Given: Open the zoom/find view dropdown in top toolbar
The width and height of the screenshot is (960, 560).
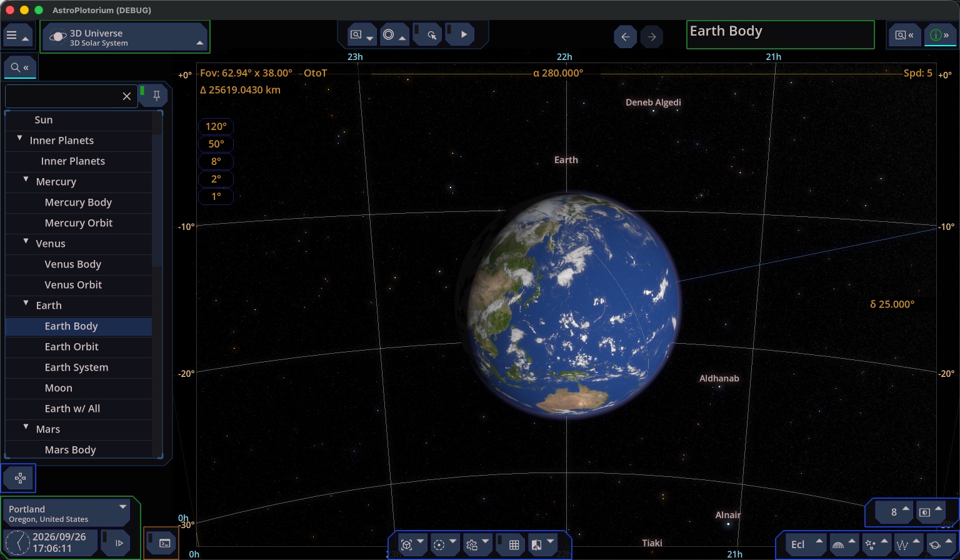Looking at the screenshot, I should (x=362, y=35).
